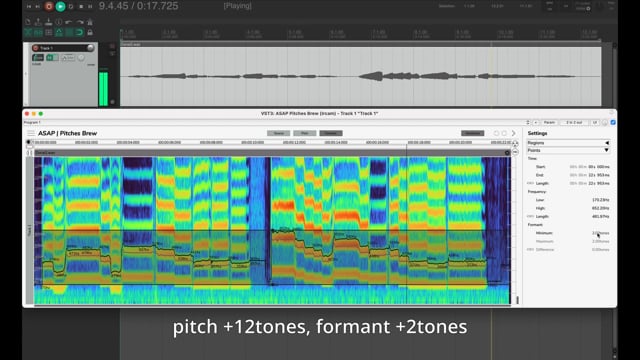
Task: Select the first gray mode tab in ASAP
Action: pyautogui.click(x=278, y=133)
